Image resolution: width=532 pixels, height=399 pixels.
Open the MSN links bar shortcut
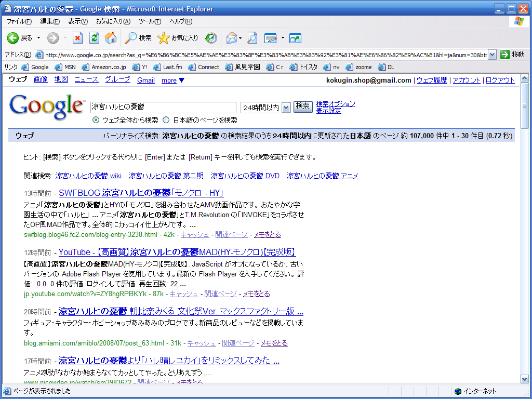tap(65, 67)
